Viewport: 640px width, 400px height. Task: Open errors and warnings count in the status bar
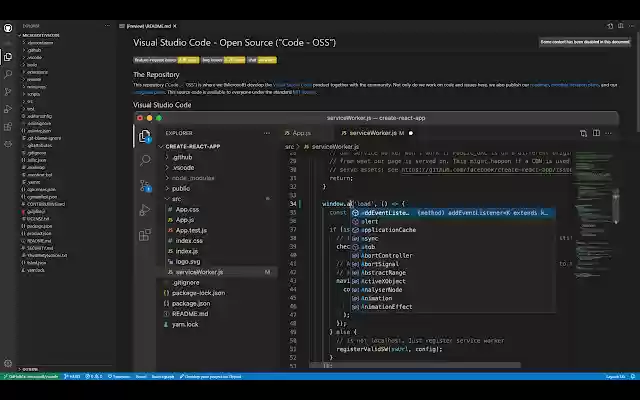tap(94, 376)
